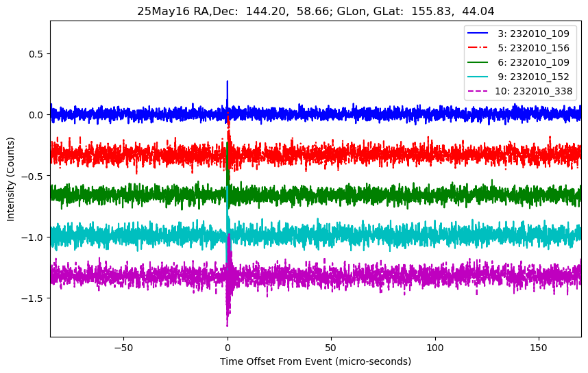Screen dimensions: 588x373
Task: Click the y-axis tick label −0.5
Action: click(33, 176)
